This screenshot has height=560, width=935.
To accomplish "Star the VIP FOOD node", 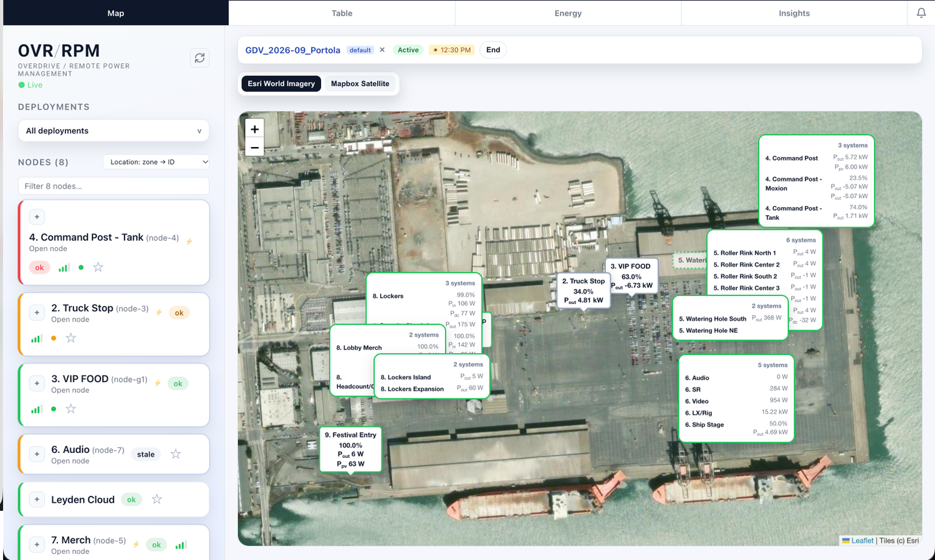I will tap(71, 409).
